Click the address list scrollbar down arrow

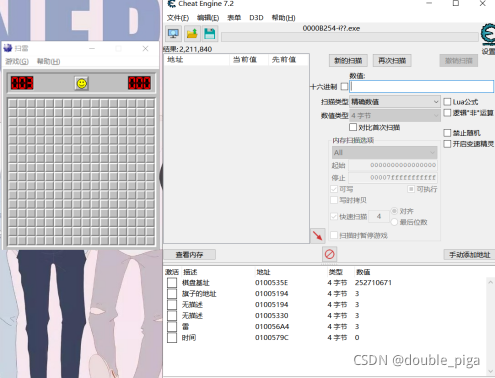coord(490,371)
